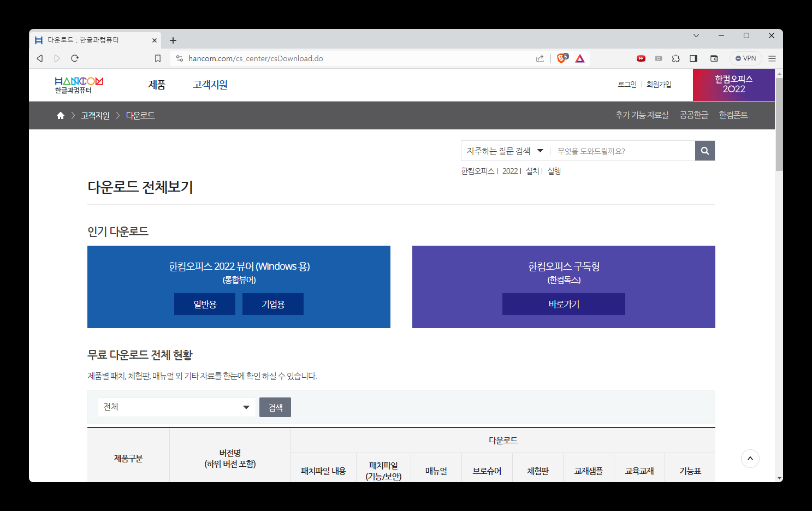Open Brave Shields lion icon

coord(562,58)
